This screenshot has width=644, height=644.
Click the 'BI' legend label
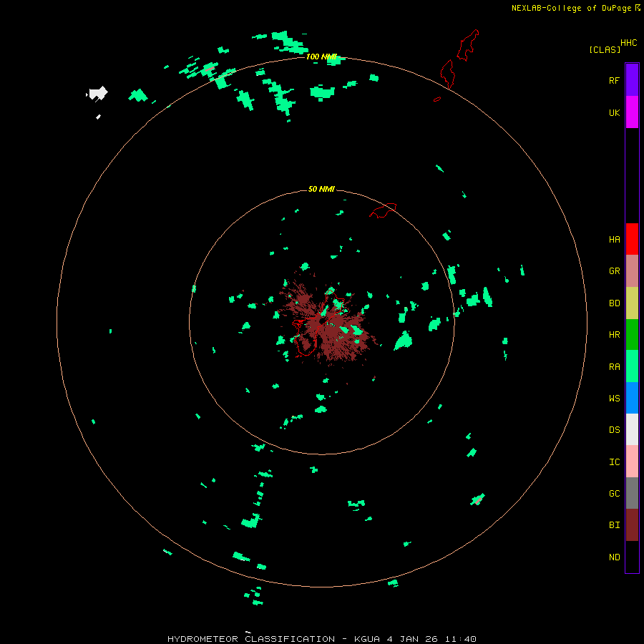click(x=614, y=525)
